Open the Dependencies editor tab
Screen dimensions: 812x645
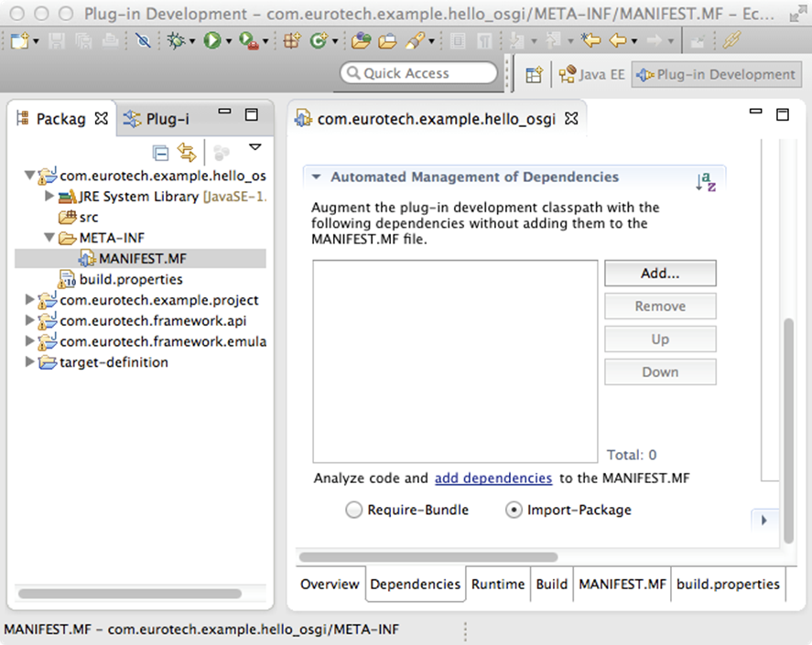416,584
